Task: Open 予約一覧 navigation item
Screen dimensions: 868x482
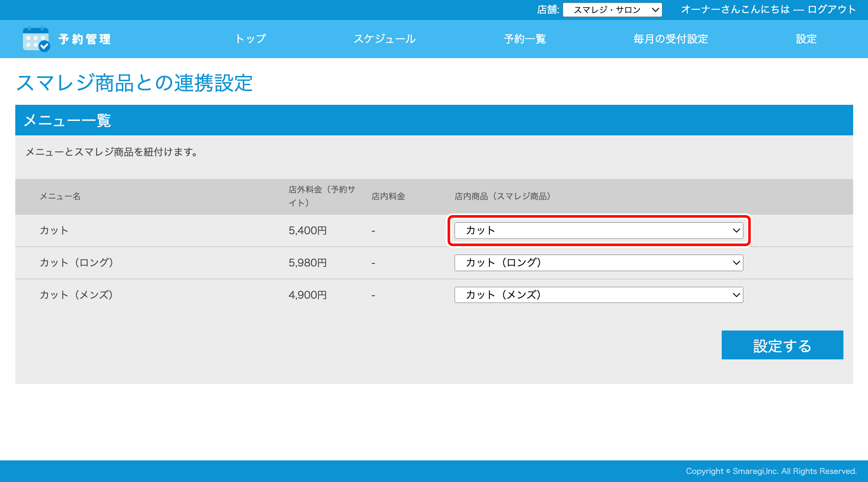Action: [x=525, y=39]
